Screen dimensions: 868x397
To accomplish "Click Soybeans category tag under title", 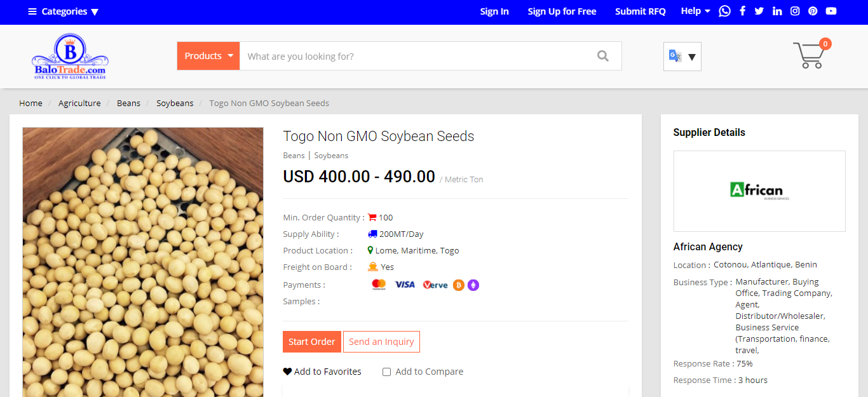I will point(331,155).
